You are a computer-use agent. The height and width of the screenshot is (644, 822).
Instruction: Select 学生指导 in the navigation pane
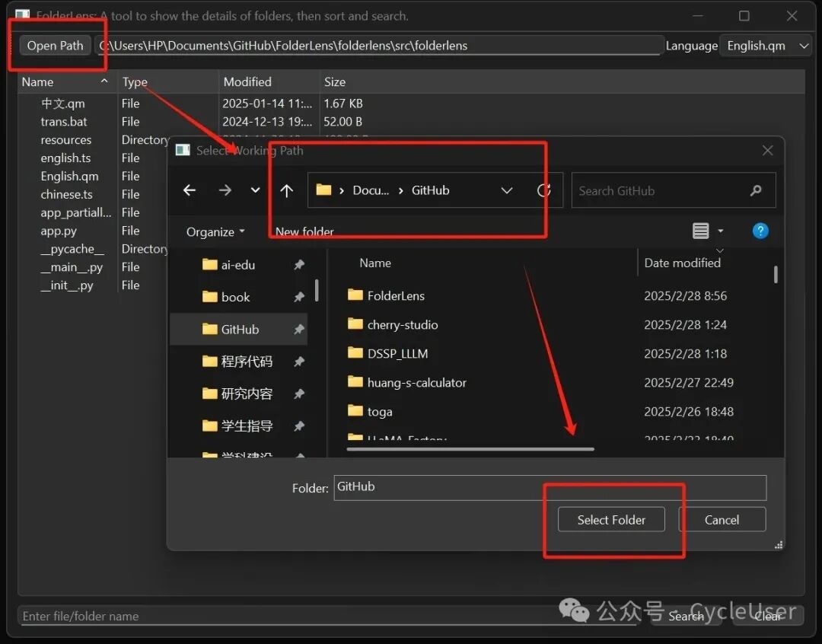coord(238,426)
